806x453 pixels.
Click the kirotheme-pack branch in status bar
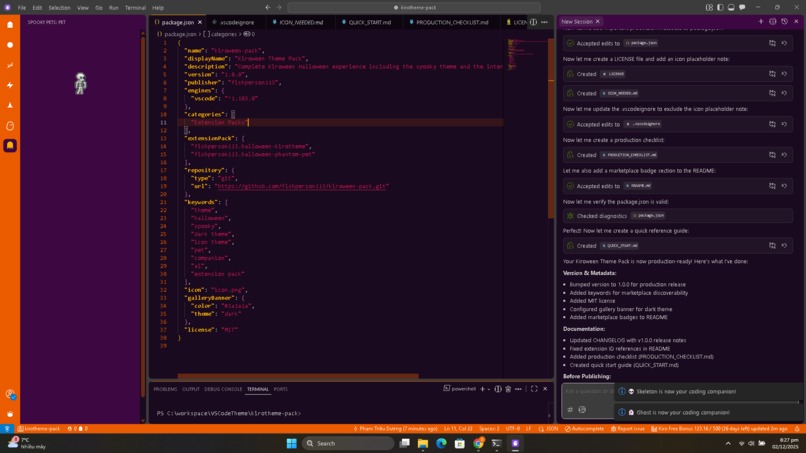tap(39, 428)
